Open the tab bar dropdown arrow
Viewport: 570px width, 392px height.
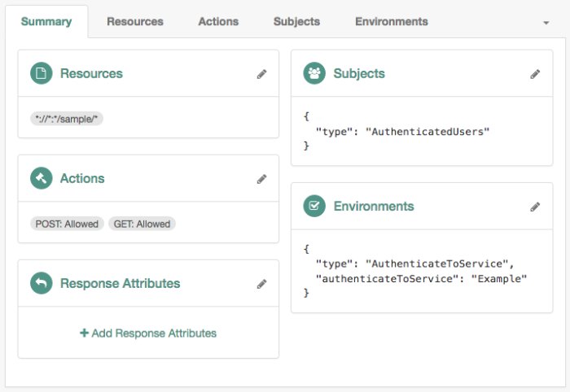(546, 23)
